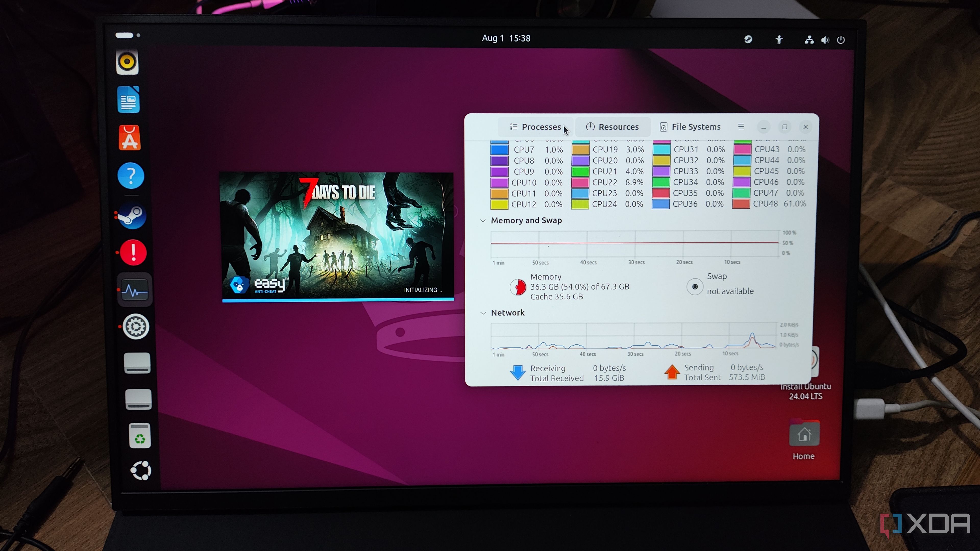The image size is (980, 551).
Task: Open the Install Ubuntu 24.04 LTS desktop icon
Action: [806, 391]
